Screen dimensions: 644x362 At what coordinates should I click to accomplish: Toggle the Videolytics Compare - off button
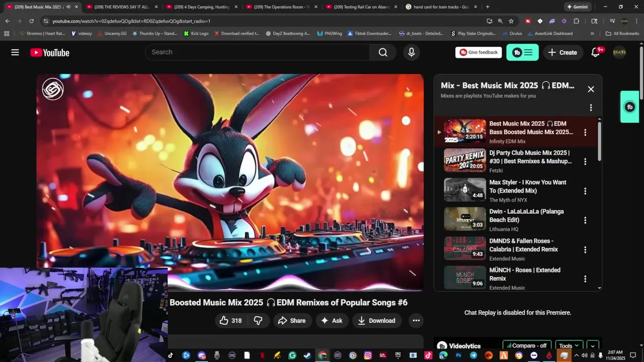[x=527, y=346]
